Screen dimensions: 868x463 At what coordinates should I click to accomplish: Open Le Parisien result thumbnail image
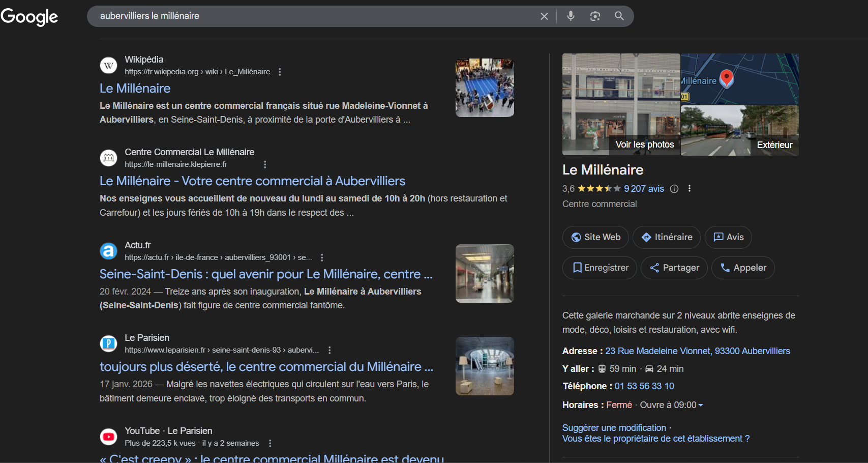(485, 366)
